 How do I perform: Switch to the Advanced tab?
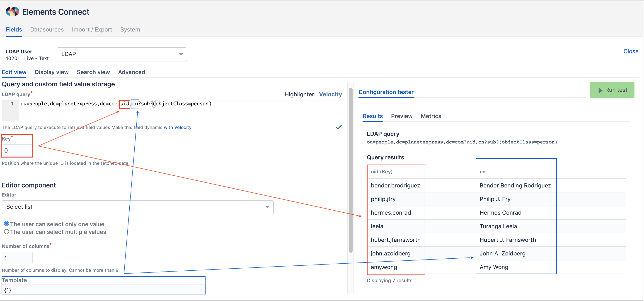(131, 72)
